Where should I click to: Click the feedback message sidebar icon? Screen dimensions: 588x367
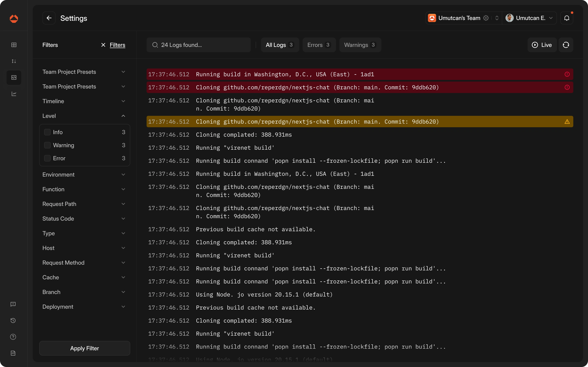tap(13, 304)
